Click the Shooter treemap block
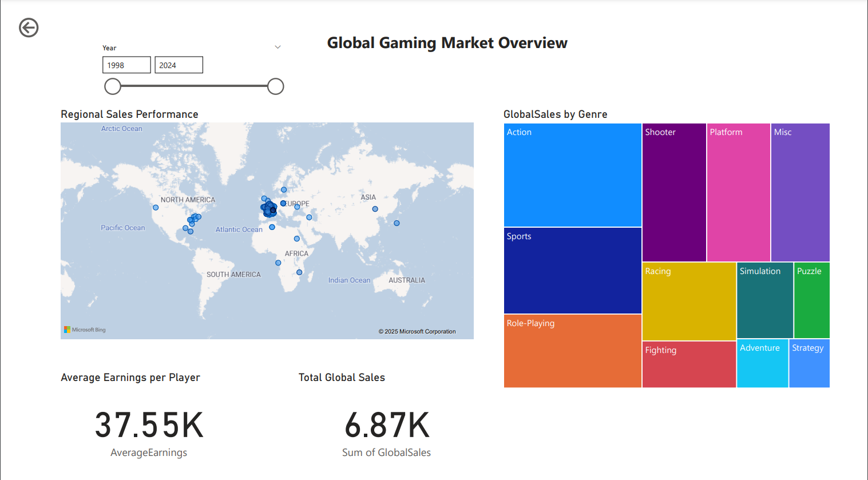 (674, 193)
